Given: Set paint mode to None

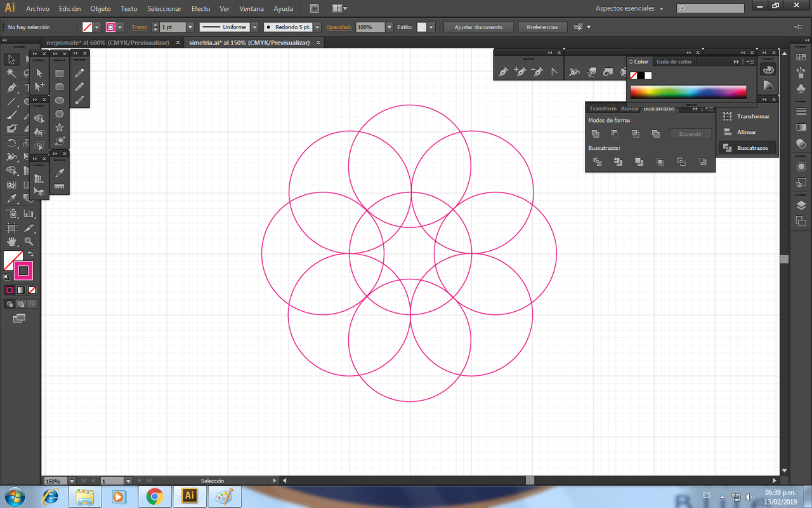Looking at the screenshot, I should 32,290.
